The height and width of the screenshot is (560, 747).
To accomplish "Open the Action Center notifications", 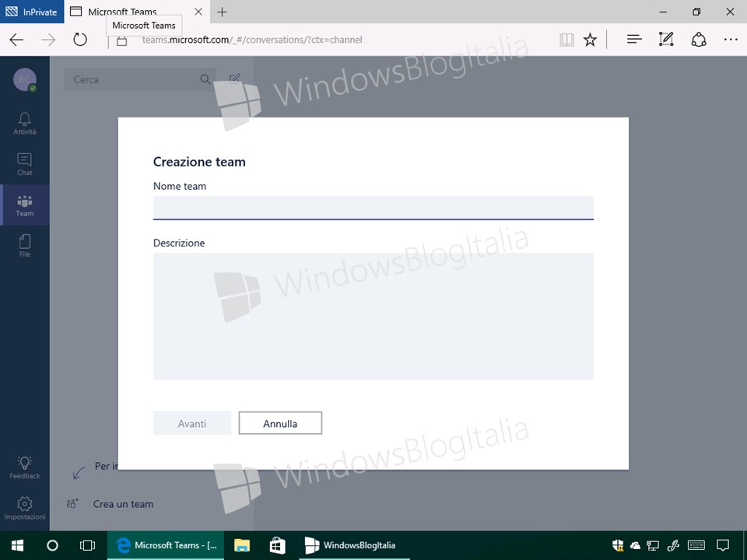I will click(x=723, y=545).
